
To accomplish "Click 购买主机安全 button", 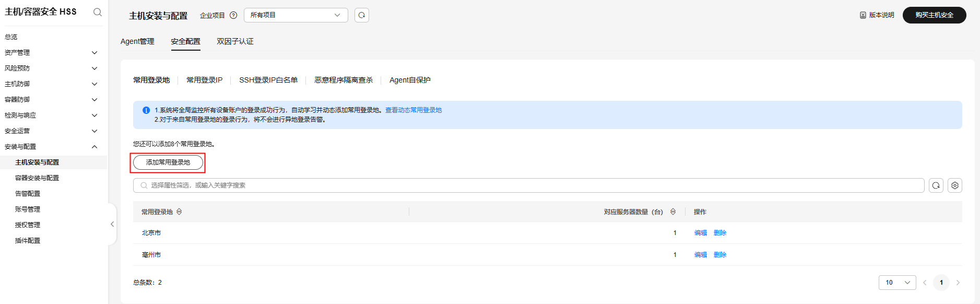I will point(935,15).
